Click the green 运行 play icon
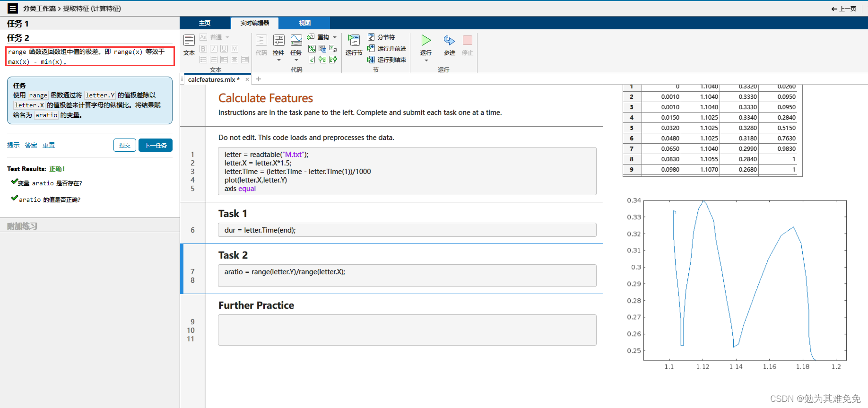 point(426,40)
